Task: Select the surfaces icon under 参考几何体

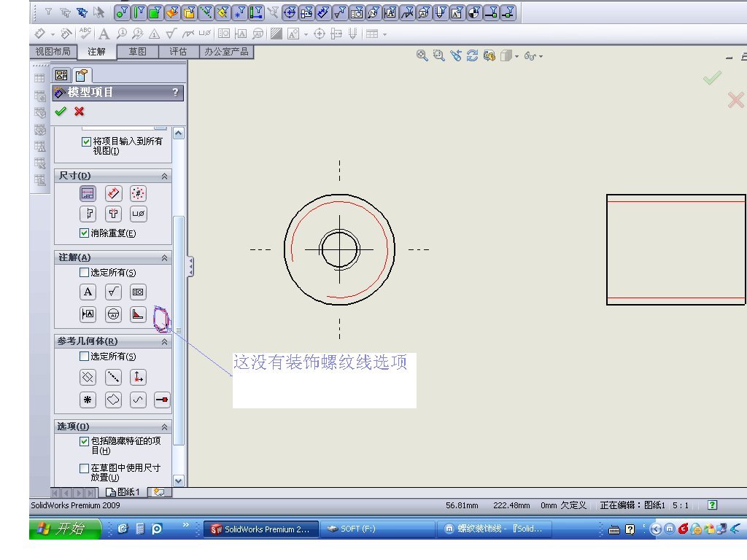Action: 113,400
